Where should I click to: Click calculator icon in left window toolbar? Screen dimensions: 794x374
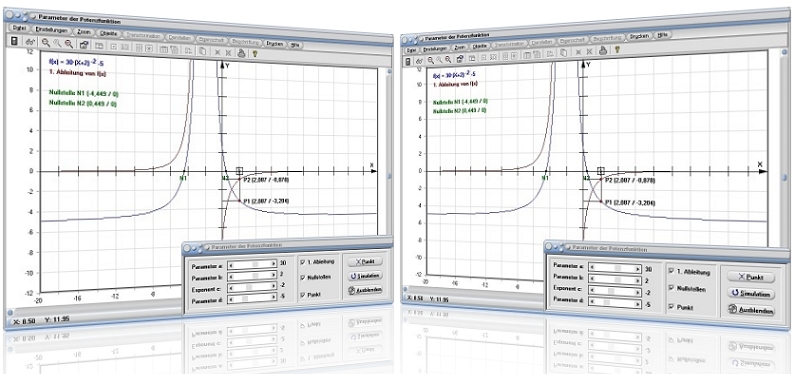point(14,40)
